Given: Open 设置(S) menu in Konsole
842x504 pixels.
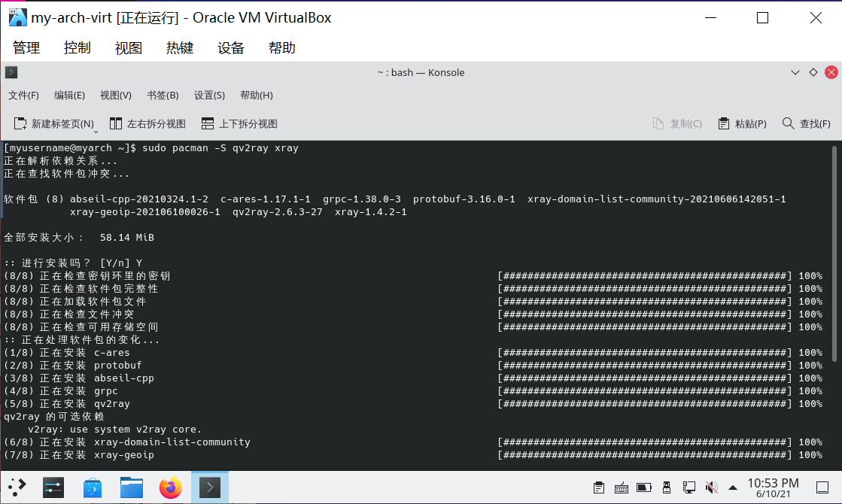Looking at the screenshot, I should pyautogui.click(x=209, y=96).
